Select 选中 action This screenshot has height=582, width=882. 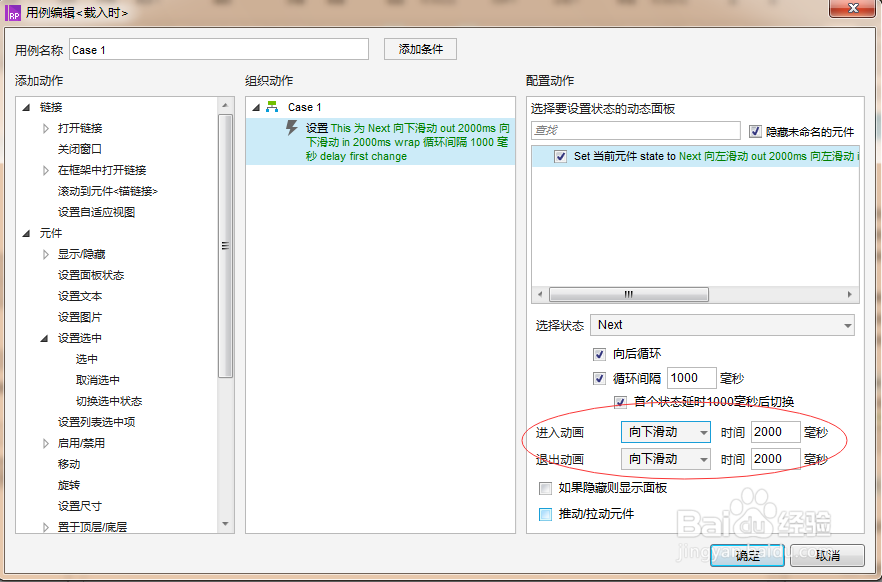click(x=87, y=359)
